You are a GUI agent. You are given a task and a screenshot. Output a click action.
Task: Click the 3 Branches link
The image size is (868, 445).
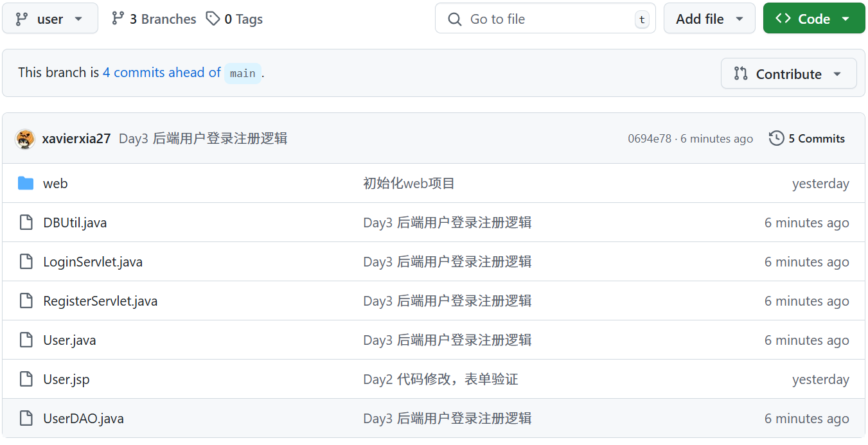click(x=154, y=19)
